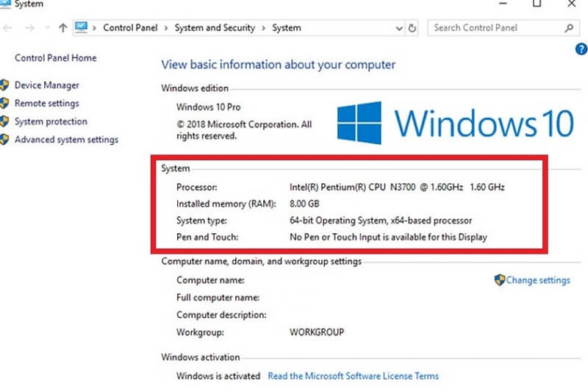Read the Microsoft Software License Terms
Image resolution: width=588 pixels, height=392 pixels.
tap(353, 376)
